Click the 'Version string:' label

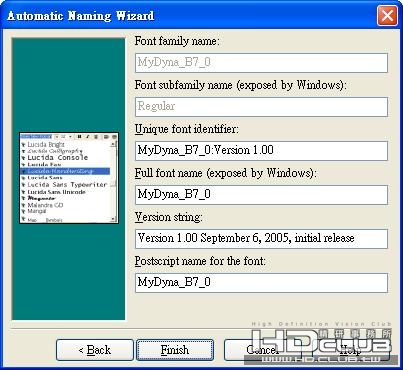pyautogui.click(x=168, y=217)
